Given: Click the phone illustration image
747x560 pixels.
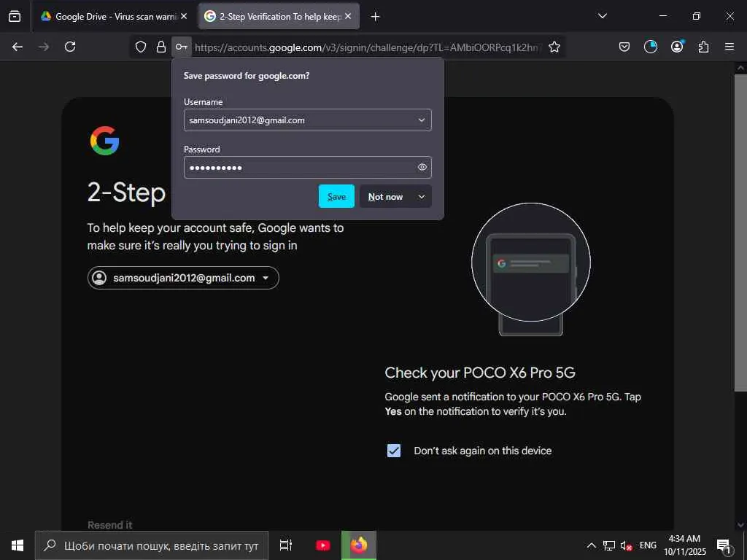Looking at the screenshot, I should (531, 269).
